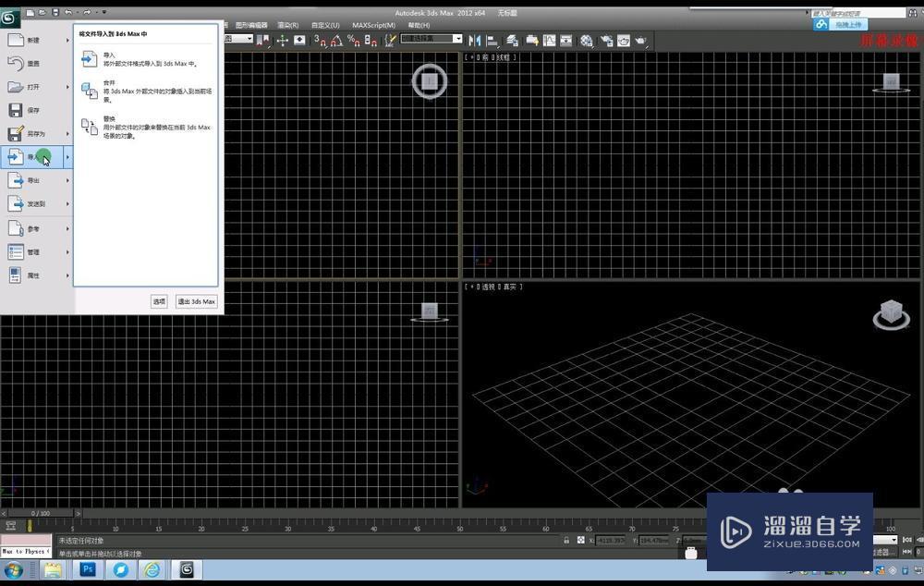Toggle the selection lock padlock icon
The width and height of the screenshot is (924, 586).
click(566, 540)
